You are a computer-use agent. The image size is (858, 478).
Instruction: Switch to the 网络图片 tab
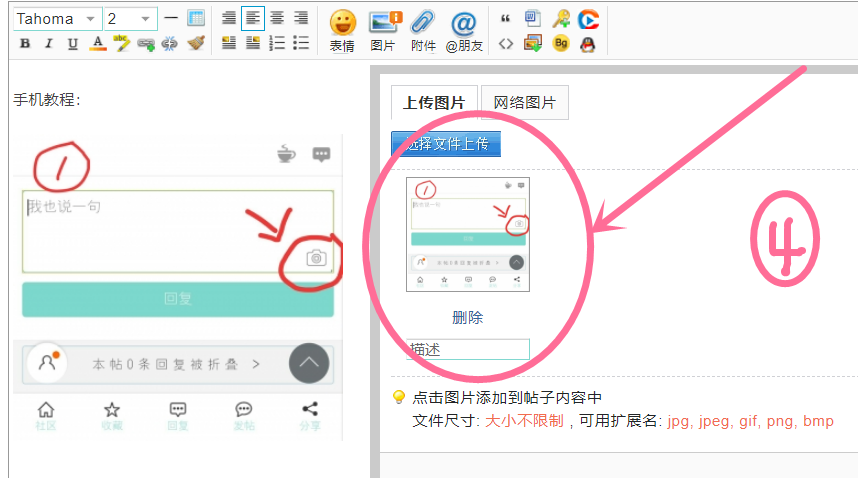[525, 102]
